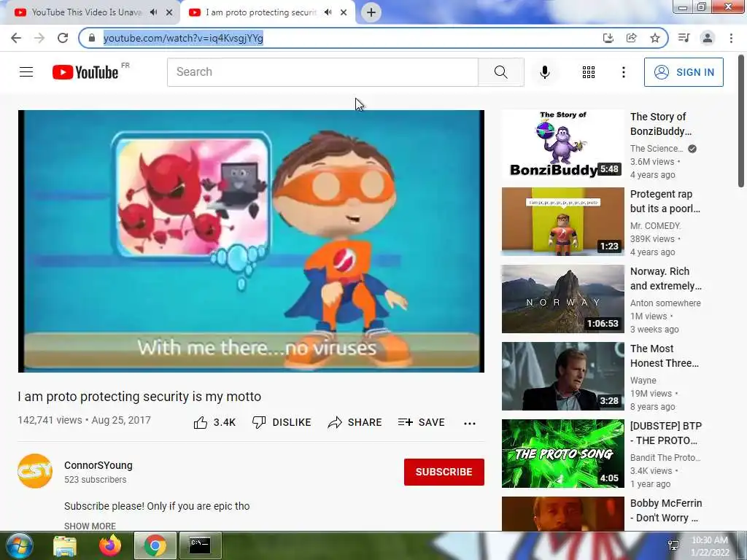This screenshot has width=747, height=560.
Task: Open Windows Explorer from the taskbar
Action: [x=64, y=545]
